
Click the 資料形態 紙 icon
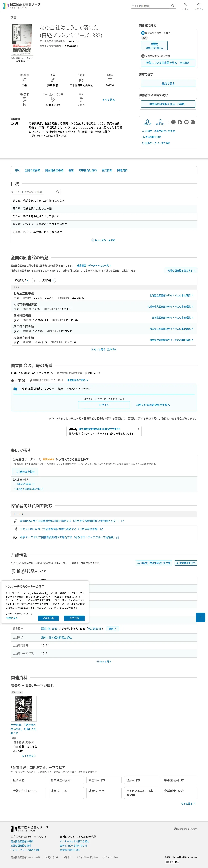pyautogui.click(x=24, y=99)
